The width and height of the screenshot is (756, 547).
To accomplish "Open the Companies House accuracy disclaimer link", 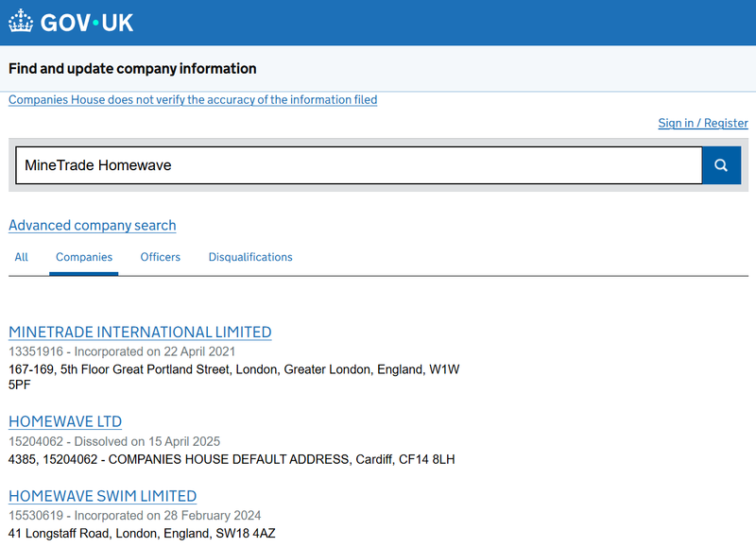I will [193, 100].
